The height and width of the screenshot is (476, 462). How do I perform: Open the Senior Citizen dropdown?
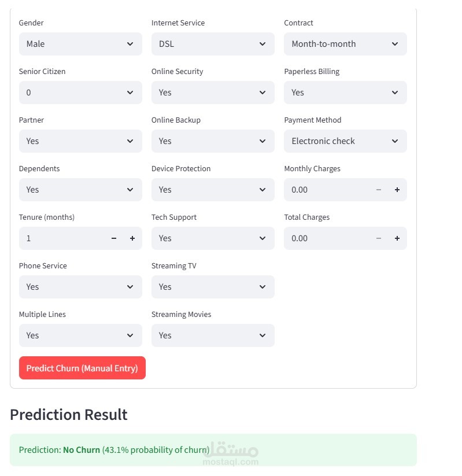click(80, 93)
